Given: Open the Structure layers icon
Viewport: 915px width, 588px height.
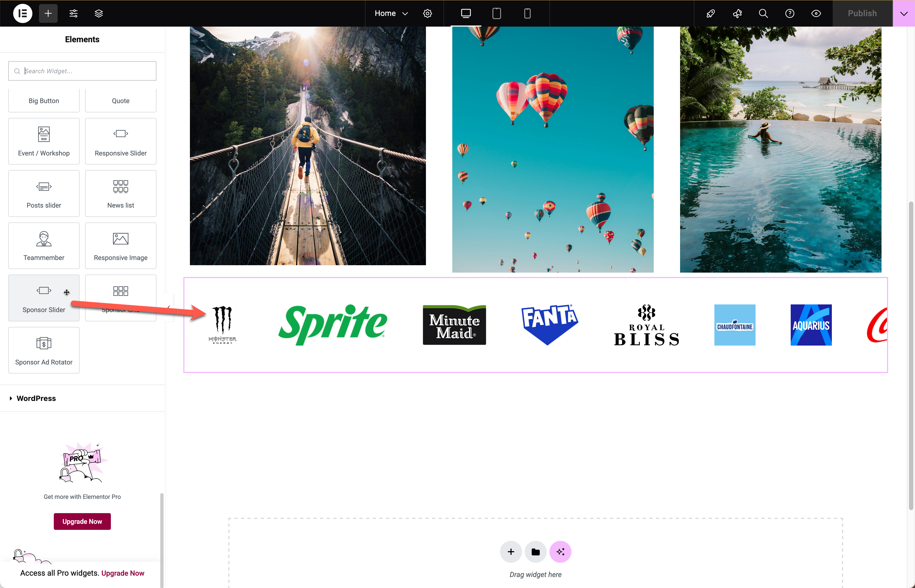Looking at the screenshot, I should [99, 13].
